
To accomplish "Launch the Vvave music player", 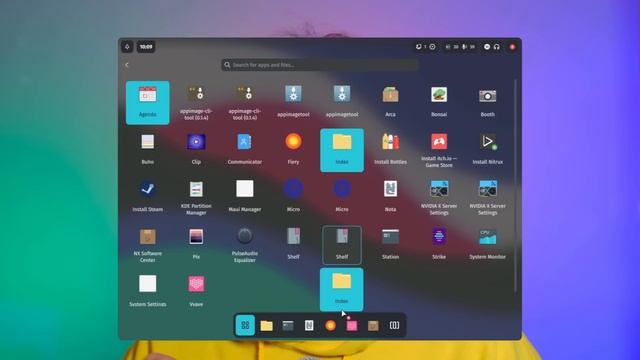I will [196, 292].
